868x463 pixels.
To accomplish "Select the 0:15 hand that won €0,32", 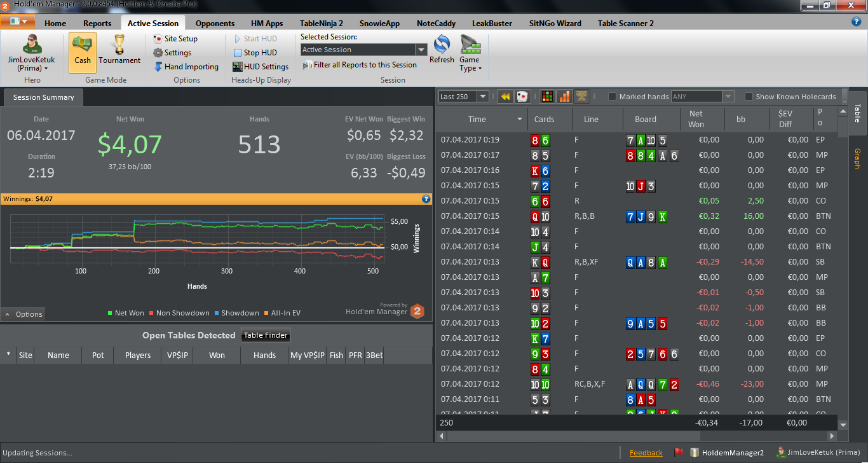I will (x=637, y=216).
